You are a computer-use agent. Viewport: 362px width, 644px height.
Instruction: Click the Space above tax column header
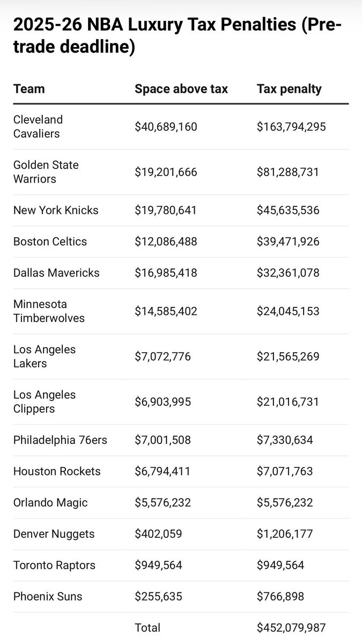[x=181, y=89]
